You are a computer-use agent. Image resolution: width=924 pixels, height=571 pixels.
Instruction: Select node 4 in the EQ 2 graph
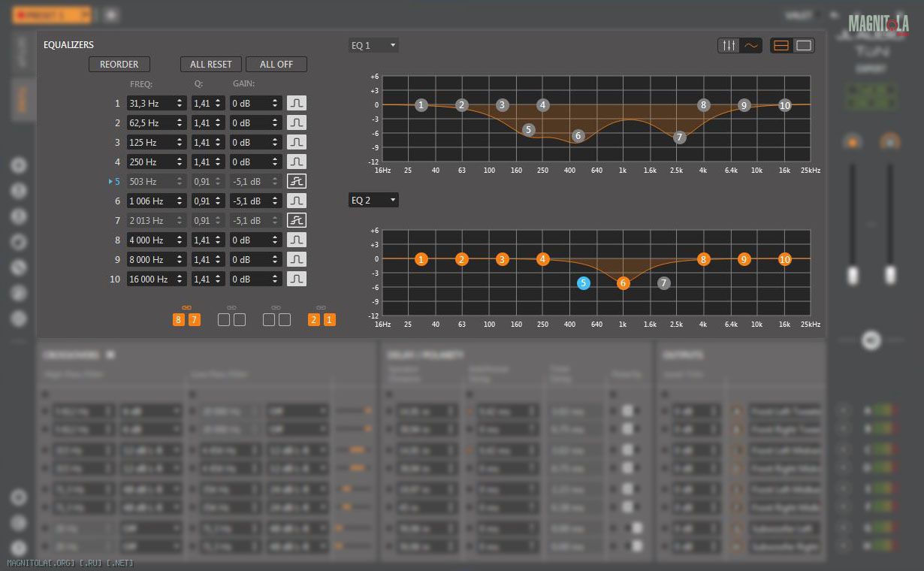[542, 259]
